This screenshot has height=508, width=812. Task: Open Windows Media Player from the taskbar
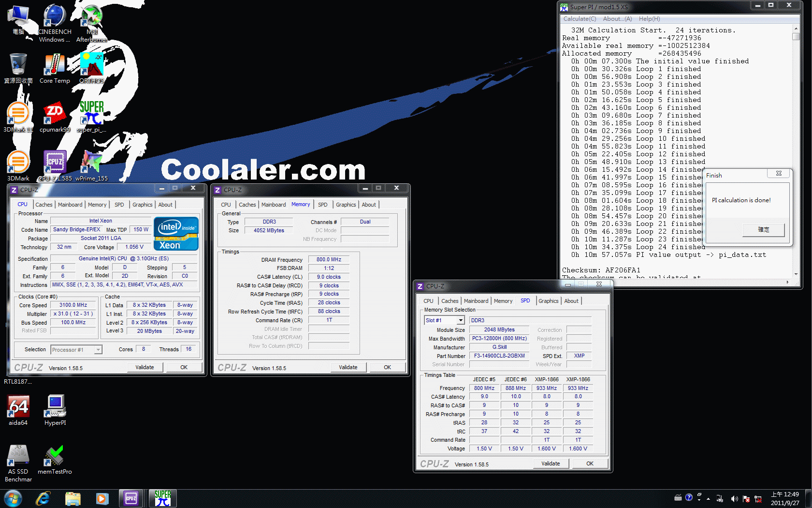102,498
